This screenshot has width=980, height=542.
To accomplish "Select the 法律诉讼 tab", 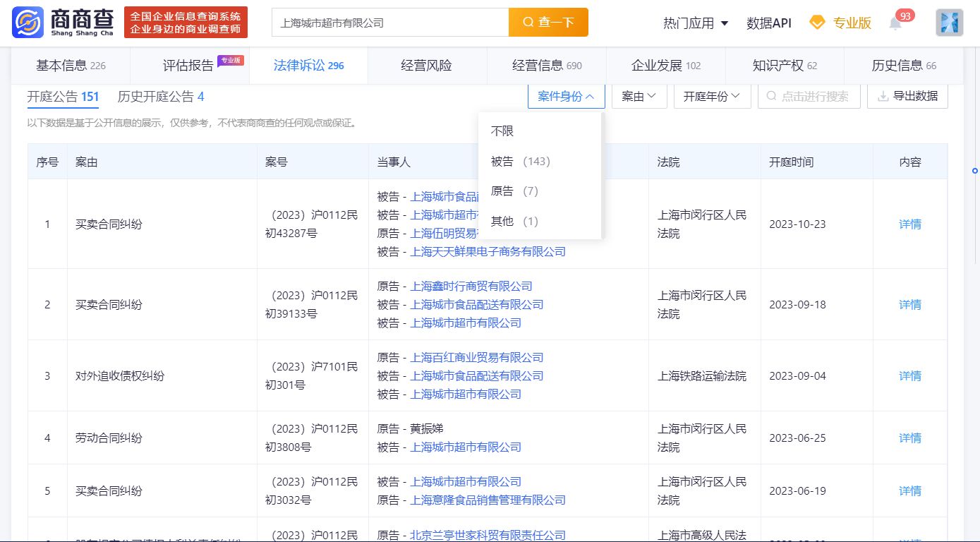I will (308, 66).
